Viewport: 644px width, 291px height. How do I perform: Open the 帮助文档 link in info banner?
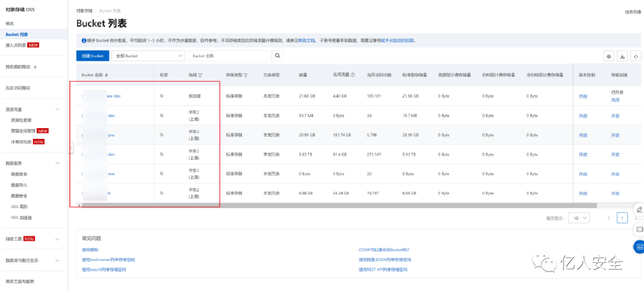tap(306, 41)
